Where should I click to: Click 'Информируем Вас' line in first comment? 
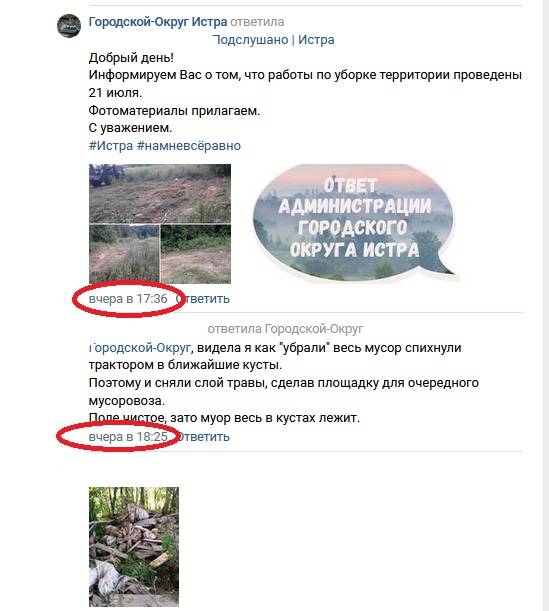click(x=305, y=75)
